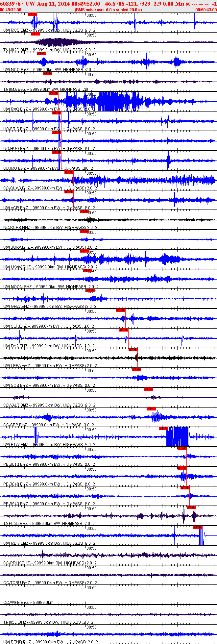Click the red pick marker on CLMS trace
The height and width of the screenshot is (644, 217).
click(x=69, y=172)
